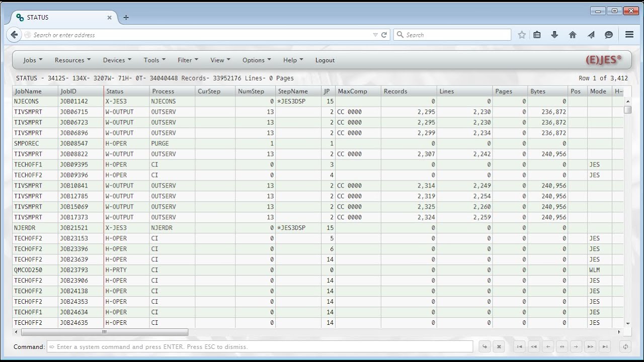
Task: Click the left-right double arrow button
Action: click(562, 346)
